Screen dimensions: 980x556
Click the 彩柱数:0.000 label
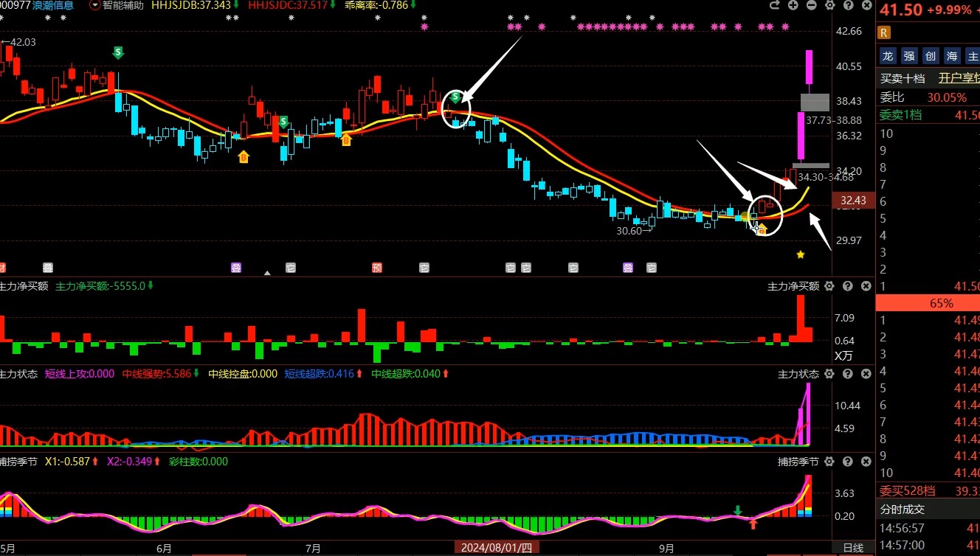tap(198, 462)
